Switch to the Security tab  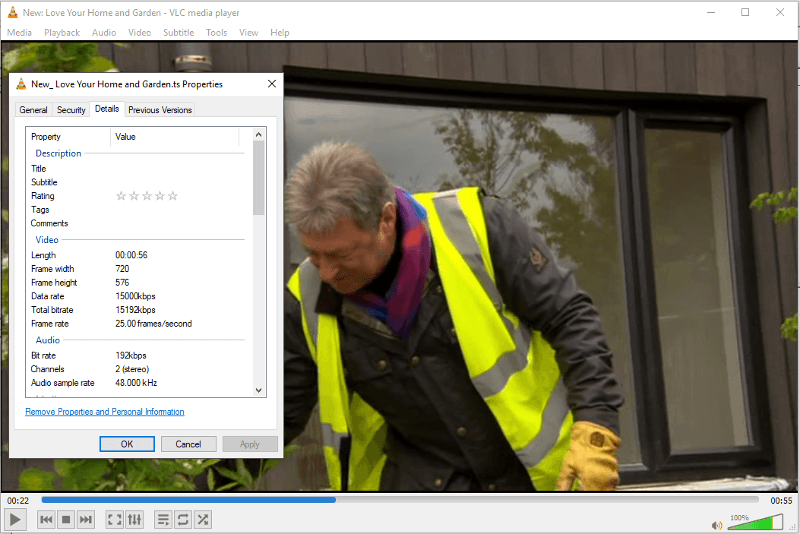[x=71, y=110]
